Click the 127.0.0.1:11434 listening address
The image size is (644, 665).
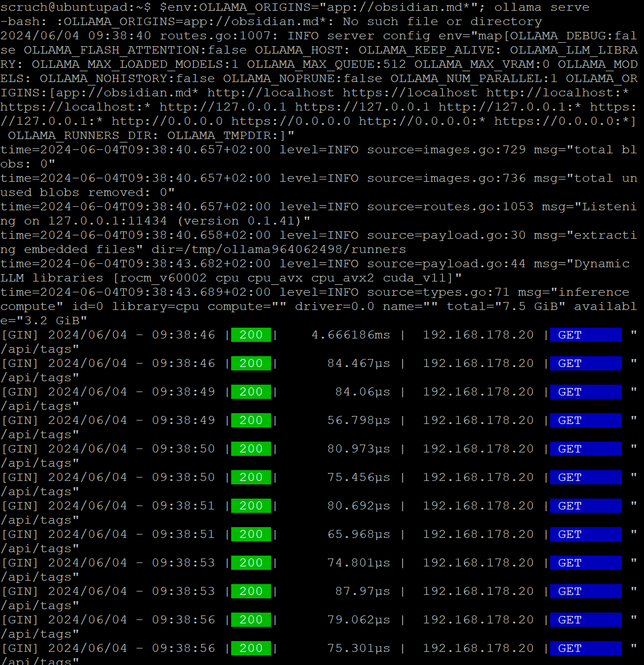coord(107,221)
